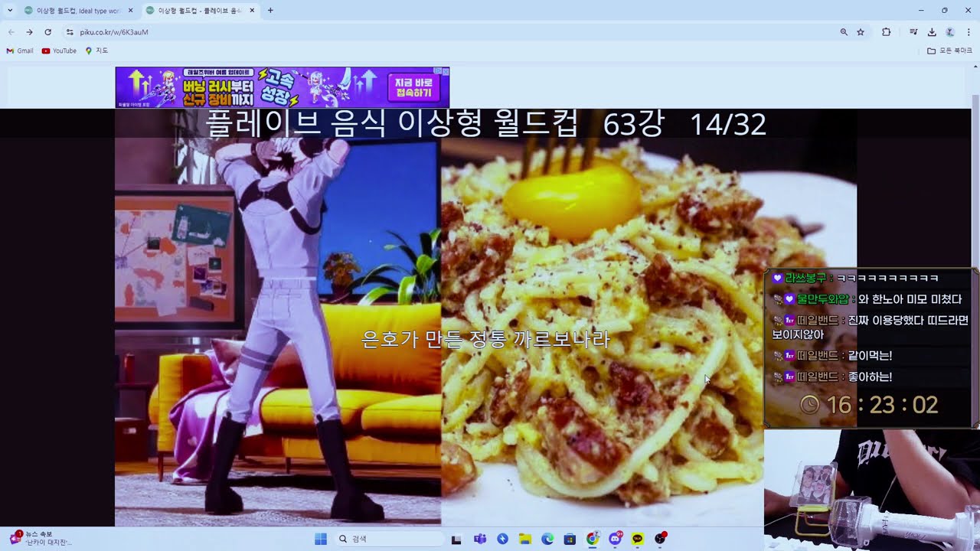Launch Microsoft Teams from taskbar
This screenshot has width=980, height=551.
click(x=480, y=539)
